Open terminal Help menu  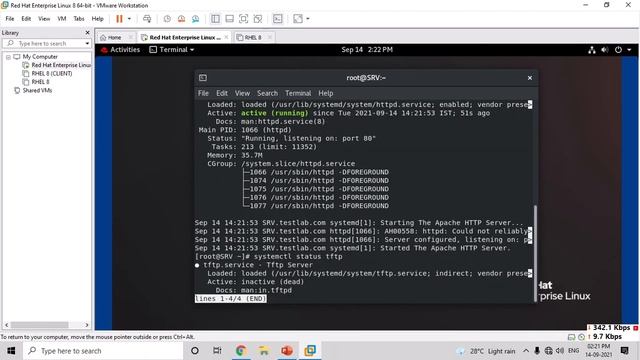tap(326, 93)
